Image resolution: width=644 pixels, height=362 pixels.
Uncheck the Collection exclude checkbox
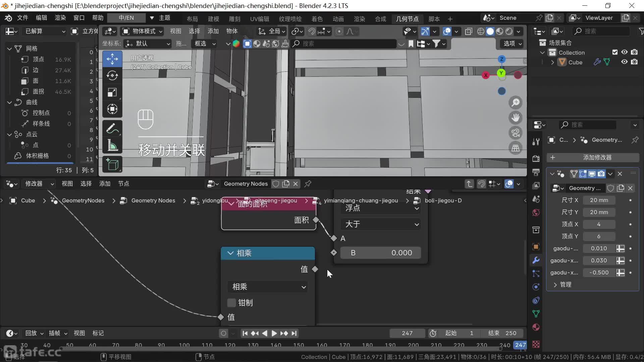click(615, 52)
